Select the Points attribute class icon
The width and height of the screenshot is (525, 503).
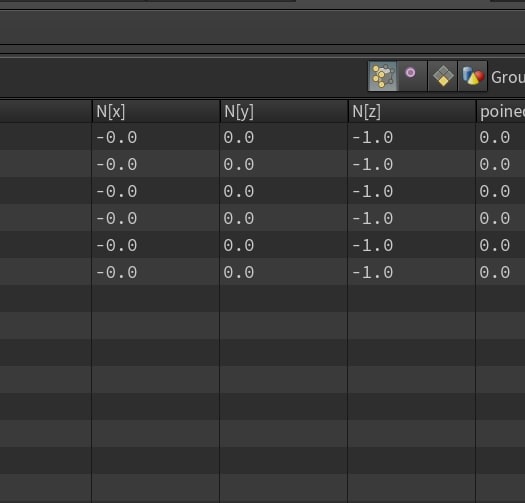click(383, 76)
